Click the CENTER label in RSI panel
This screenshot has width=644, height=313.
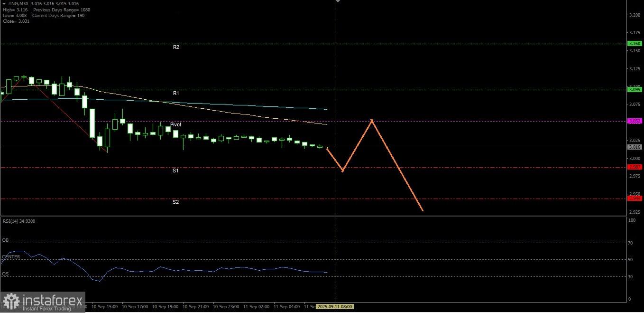(x=11, y=257)
